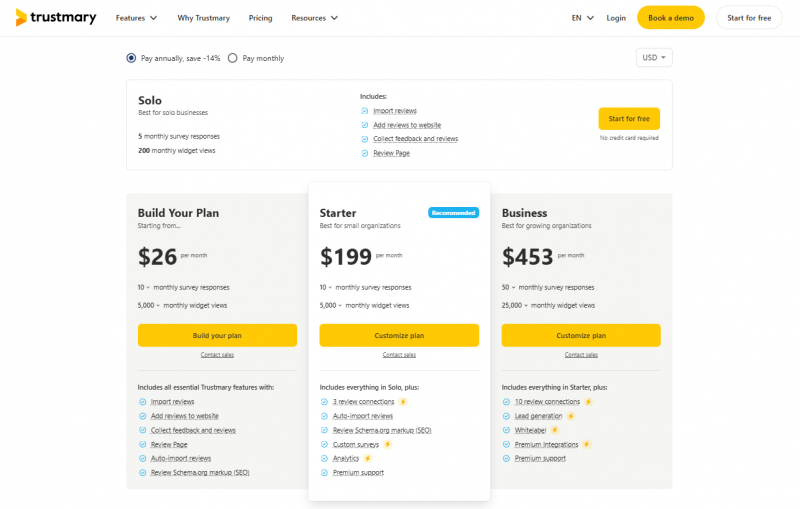The height and width of the screenshot is (509, 800).
Task: Click check icon beside Auto-import reviews in Starter
Action: point(324,416)
